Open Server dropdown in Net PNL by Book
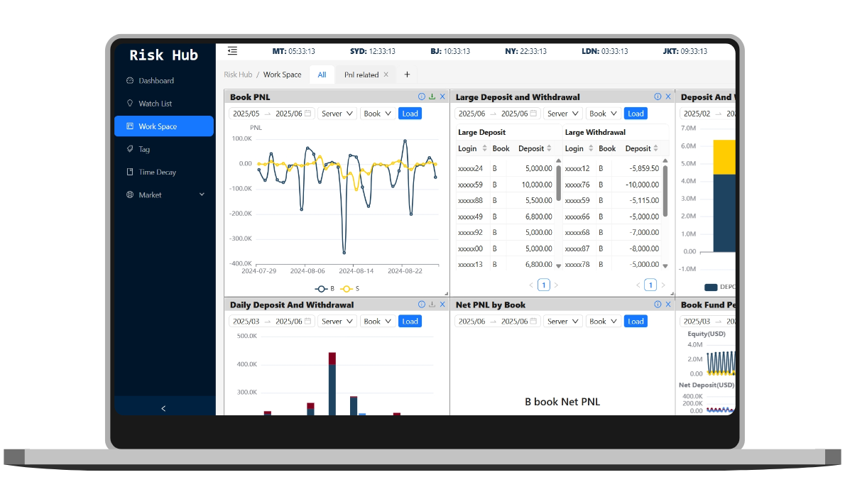Screen dimensions: 845x504 coord(562,322)
